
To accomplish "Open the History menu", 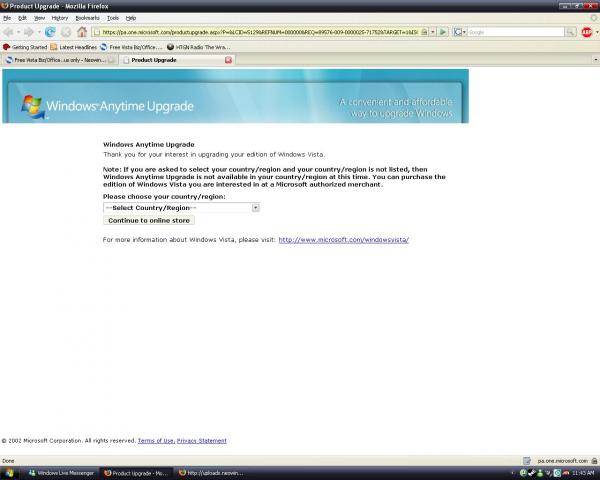I will click(x=60, y=18).
